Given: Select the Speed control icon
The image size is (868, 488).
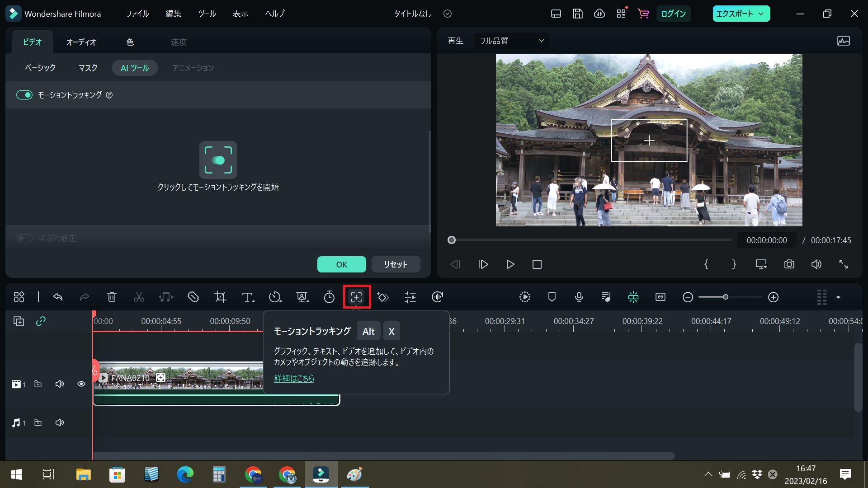Looking at the screenshot, I should coord(275,297).
